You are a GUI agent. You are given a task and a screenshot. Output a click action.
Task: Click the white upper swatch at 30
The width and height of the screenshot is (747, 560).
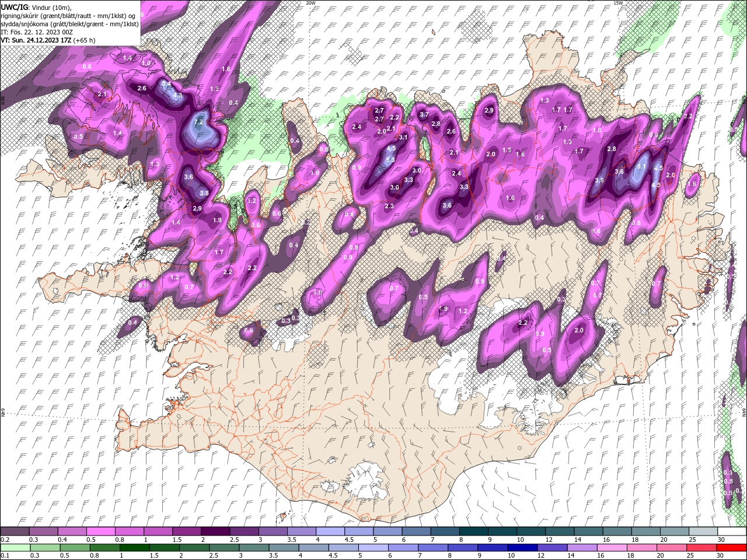coord(732,531)
